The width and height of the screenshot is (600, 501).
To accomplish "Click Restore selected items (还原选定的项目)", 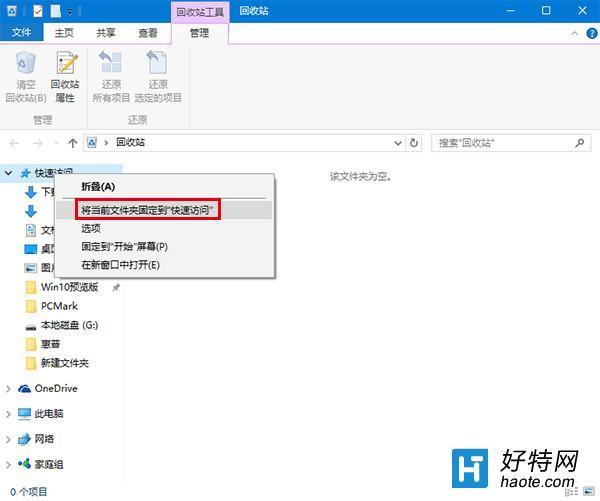I will [158, 77].
